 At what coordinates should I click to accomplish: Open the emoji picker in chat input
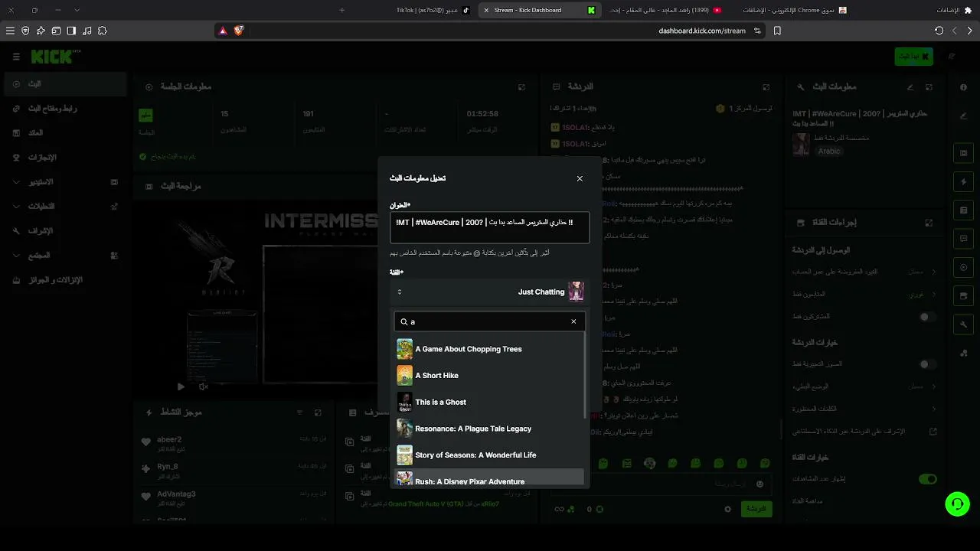[x=759, y=484]
